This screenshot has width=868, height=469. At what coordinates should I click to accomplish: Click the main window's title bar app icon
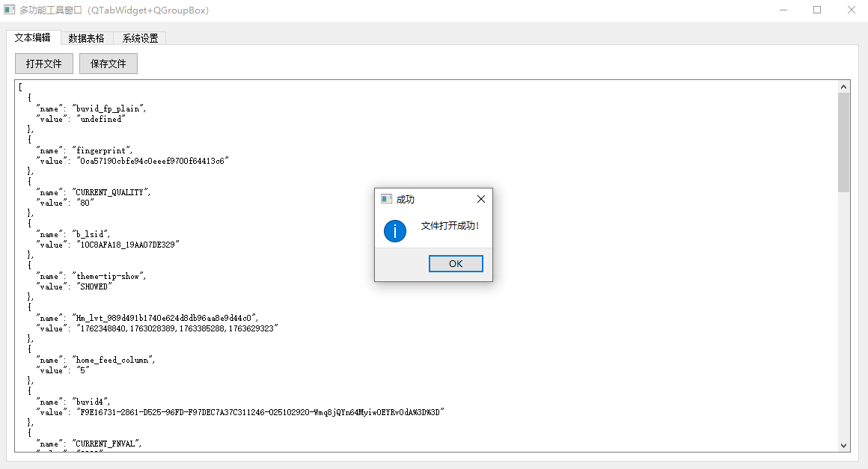coord(10,10)
